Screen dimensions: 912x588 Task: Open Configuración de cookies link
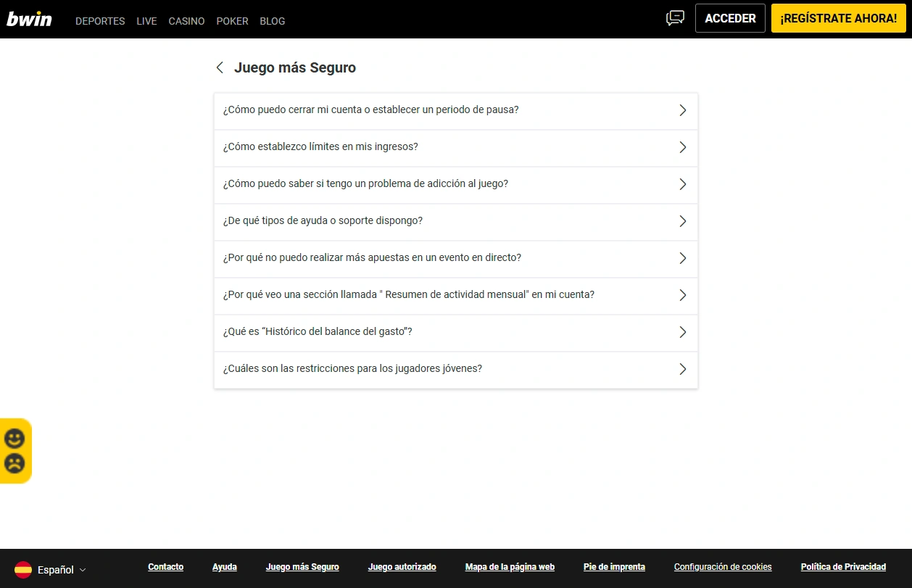click(x=723, y=567)
